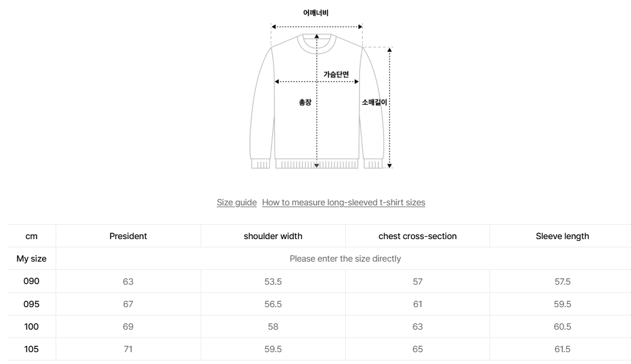The image size is (631, 364).
Task: Click the chest cross-section value 63 for size 100
Action: pyautogui.click(x=417, y=326)
